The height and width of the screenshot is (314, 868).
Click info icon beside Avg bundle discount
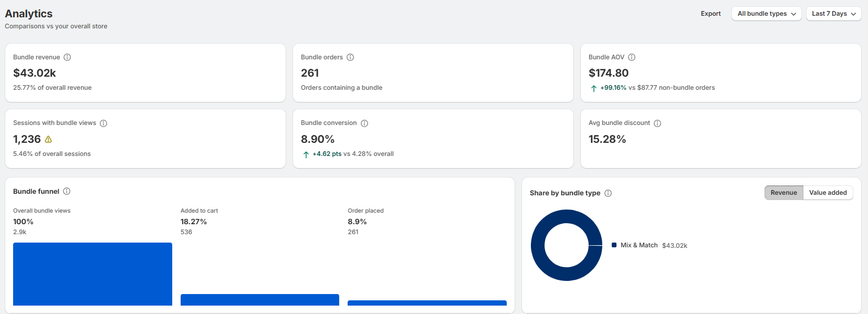[657, 123]
